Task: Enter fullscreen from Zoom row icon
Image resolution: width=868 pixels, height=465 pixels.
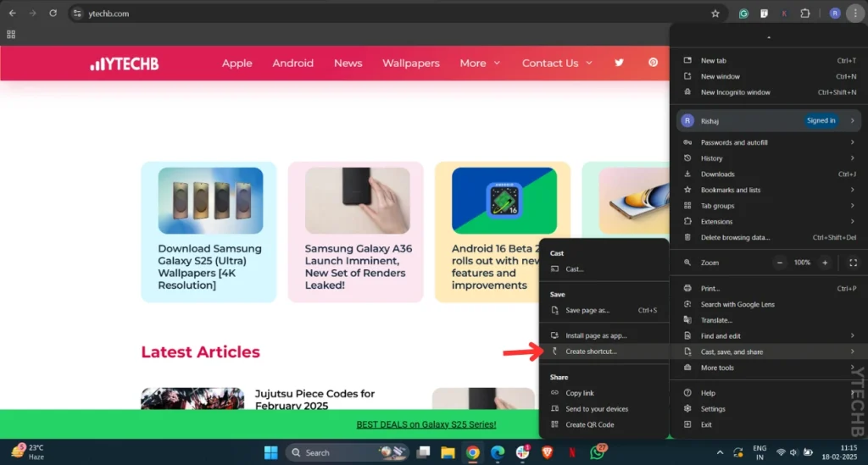Action: pyautogui.click(x=853, y=263)
